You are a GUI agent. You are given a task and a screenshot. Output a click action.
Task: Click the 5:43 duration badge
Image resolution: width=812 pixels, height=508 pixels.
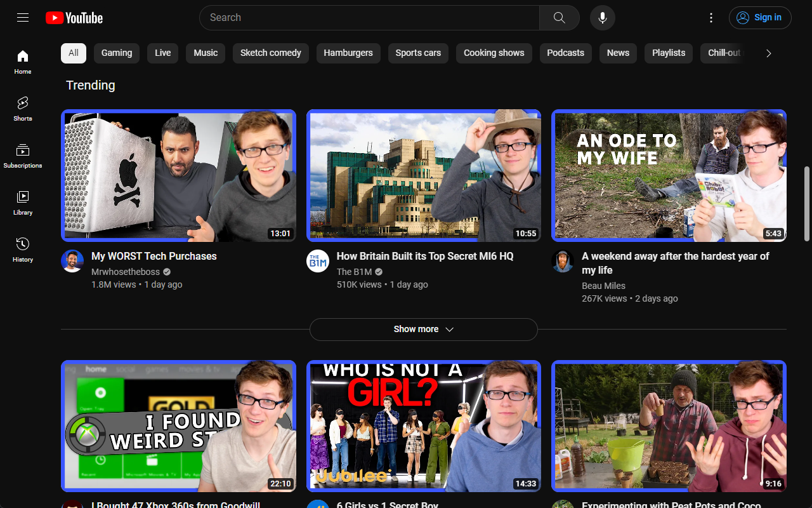[x=773, y=234]
